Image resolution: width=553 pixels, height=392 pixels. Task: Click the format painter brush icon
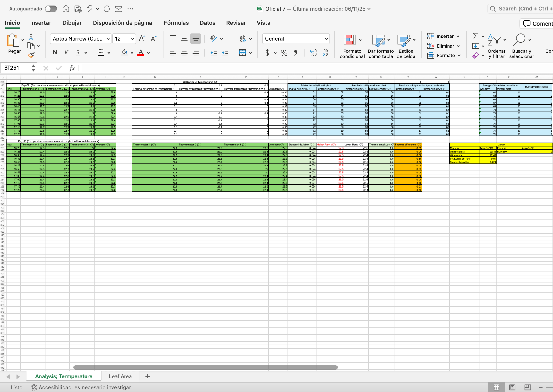[x=31, y=55]
